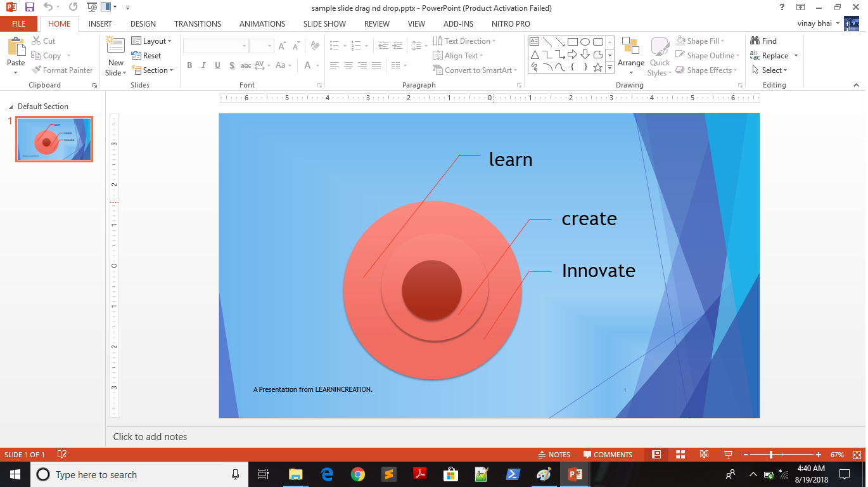
Task: Collapse the Default Section in slide panel
Action: click(x=11, y=107)
